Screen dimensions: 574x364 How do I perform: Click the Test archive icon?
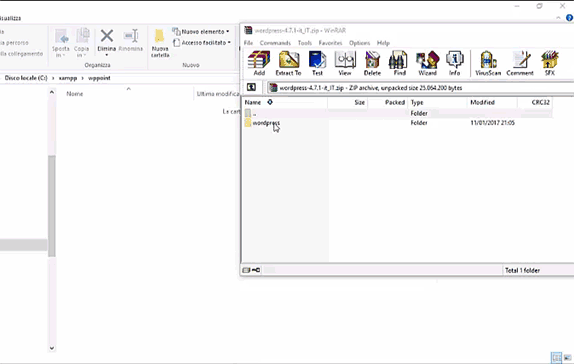(317, 63)
